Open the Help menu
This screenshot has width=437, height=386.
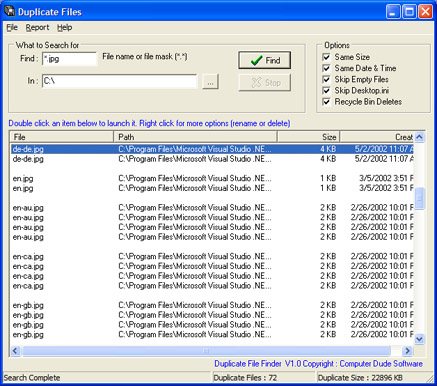[x=64, y=28]
